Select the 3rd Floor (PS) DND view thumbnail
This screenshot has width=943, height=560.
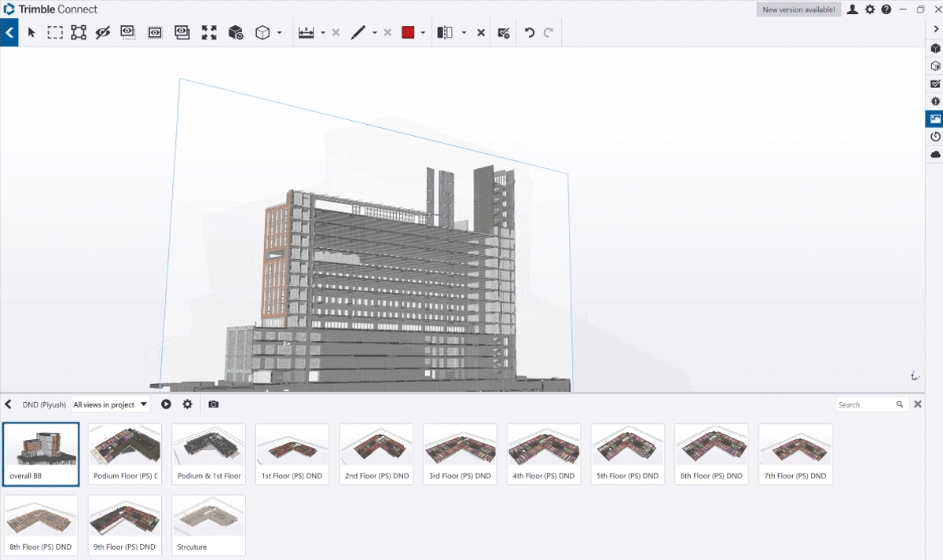[459, 454]
